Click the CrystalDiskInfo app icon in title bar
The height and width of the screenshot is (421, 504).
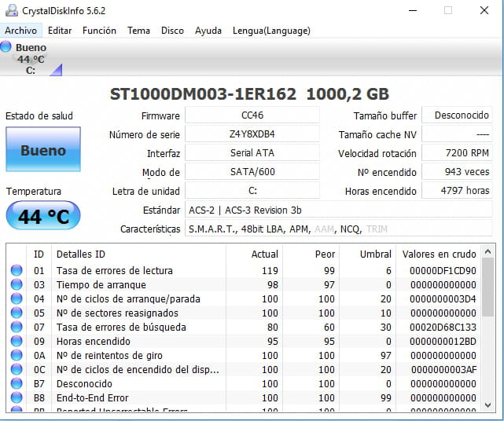pyautogui.click(x=12, y=10)
